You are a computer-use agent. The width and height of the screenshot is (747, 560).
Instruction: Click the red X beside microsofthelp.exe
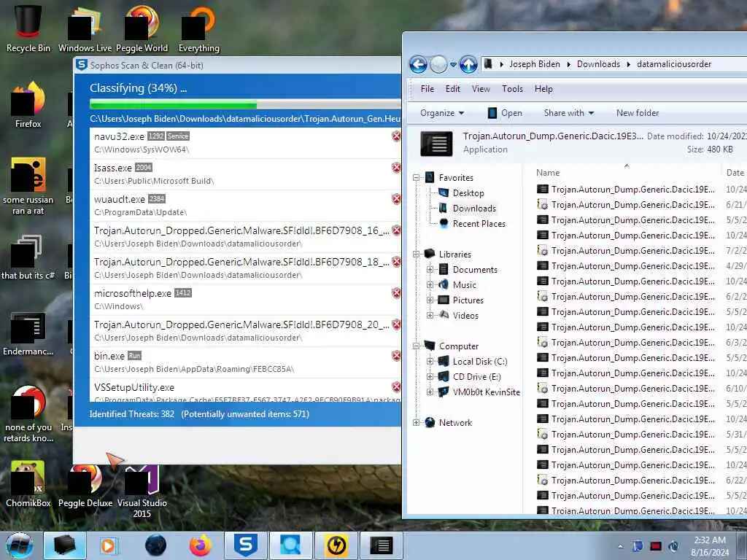pyautogui.click(x=396, y=293)
